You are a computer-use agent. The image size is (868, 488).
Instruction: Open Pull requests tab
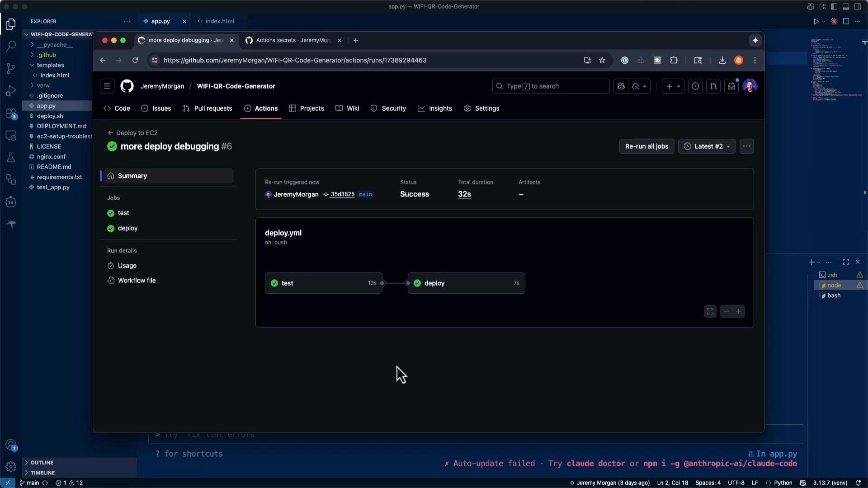click(208, 108)
